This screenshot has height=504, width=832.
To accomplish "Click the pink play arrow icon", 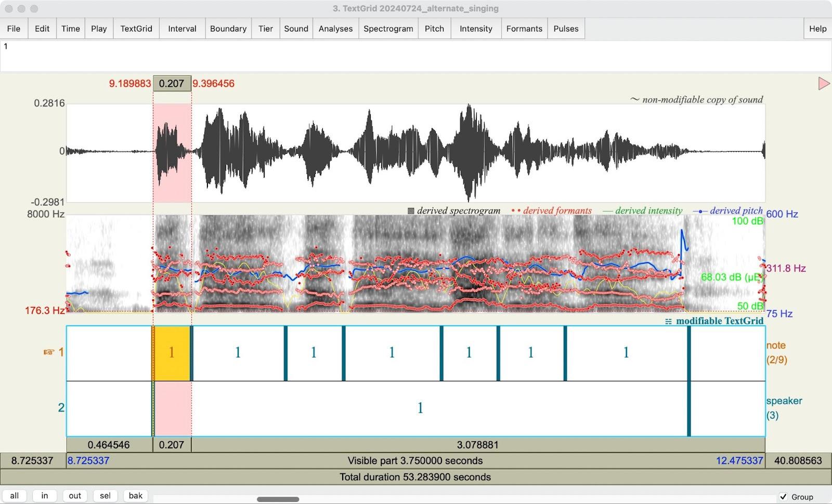I will pyautogui.click(x=824, y=83).
